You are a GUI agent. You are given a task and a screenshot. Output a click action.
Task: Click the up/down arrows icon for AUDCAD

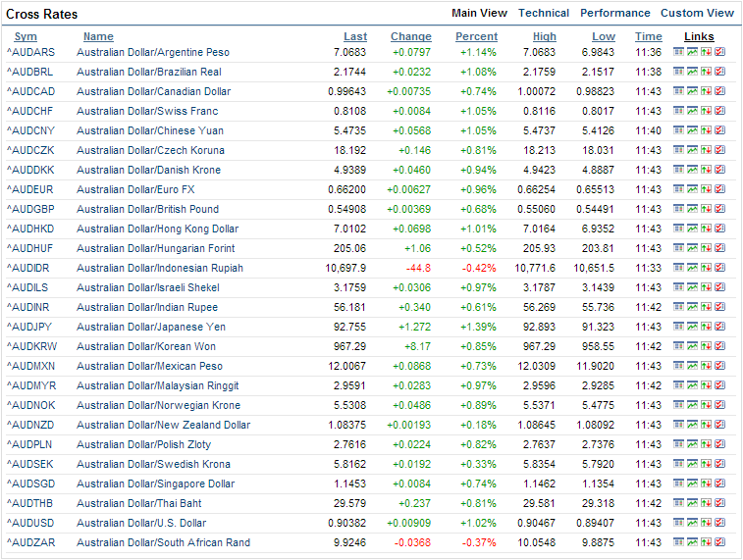706,91
